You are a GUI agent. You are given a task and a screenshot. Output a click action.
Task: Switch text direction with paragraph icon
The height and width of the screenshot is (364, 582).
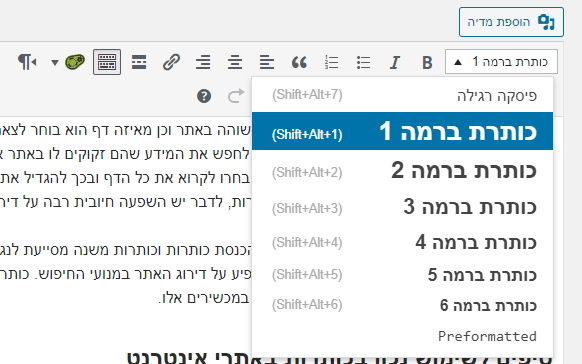pos(27,62)
